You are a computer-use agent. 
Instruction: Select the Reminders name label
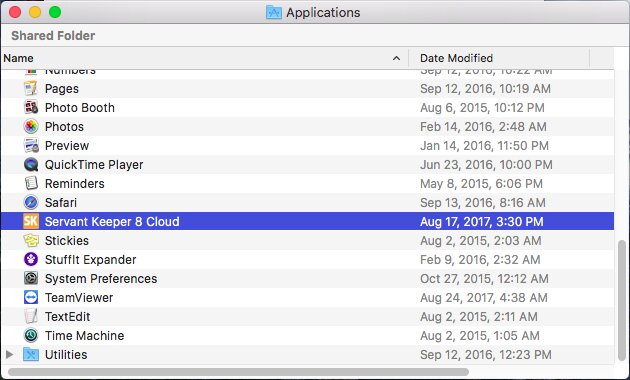coord(75,184)
